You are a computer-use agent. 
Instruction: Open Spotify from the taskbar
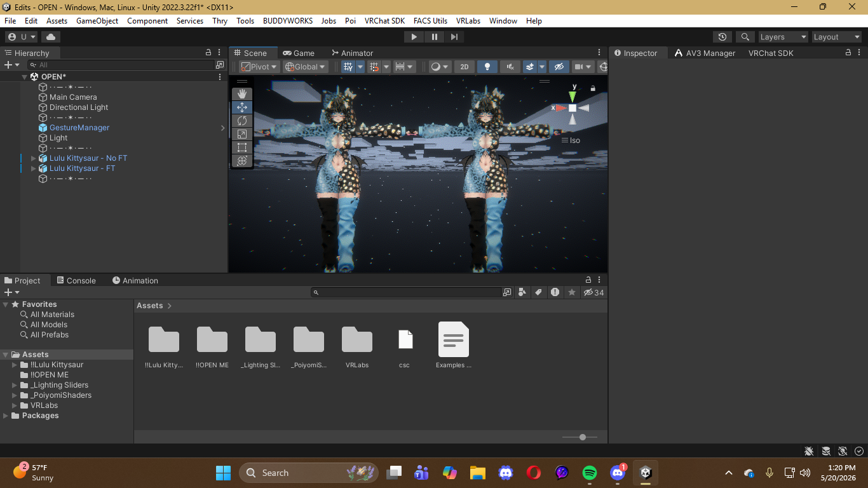point(590,473)
